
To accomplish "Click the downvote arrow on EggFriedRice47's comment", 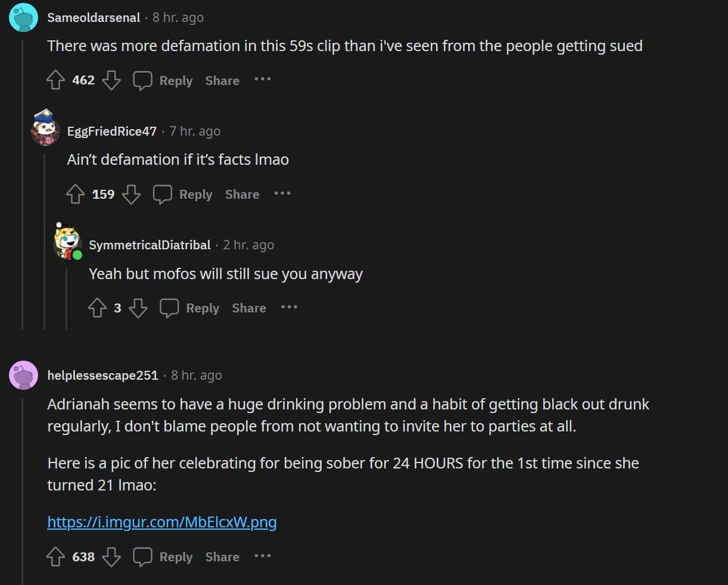I will (x=132, y=194).
